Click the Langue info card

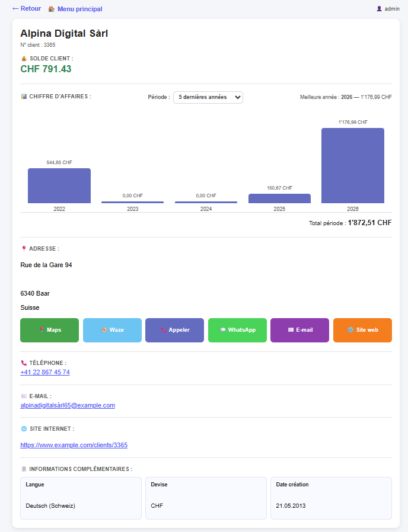tap(81, 498)
